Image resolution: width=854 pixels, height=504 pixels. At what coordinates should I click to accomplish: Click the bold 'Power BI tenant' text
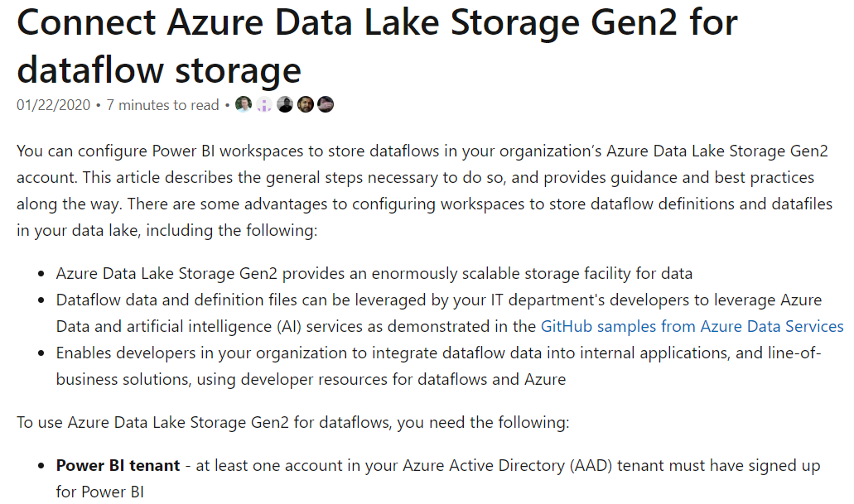click(x=118, y=465)
